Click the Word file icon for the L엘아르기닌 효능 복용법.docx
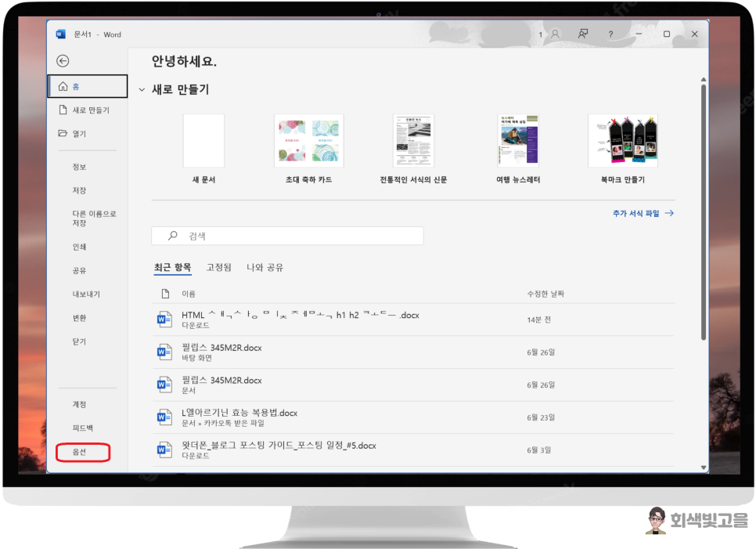The width and height of the screenshot is (756, 549). [164, 417]
